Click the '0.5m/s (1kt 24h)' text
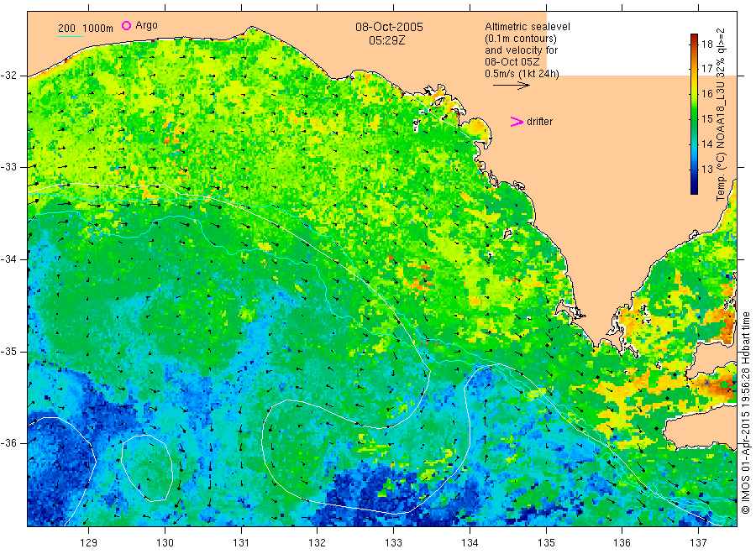This screenshot has height=554, width=756. pyautogui.click(x=522, y=74)
